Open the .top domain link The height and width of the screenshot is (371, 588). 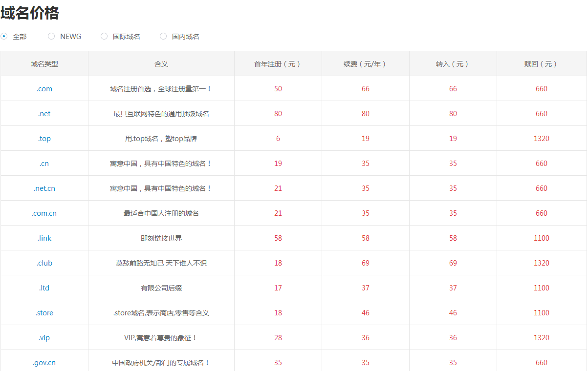pos(44,139)
